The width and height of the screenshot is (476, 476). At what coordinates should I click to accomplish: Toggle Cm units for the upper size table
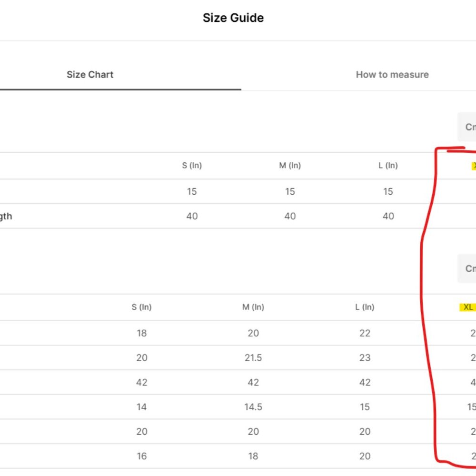[x=467, y=127]
